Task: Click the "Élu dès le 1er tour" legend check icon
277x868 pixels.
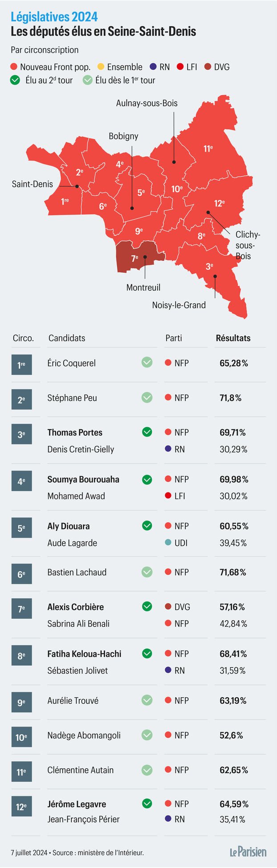Action: pos(88,81)
